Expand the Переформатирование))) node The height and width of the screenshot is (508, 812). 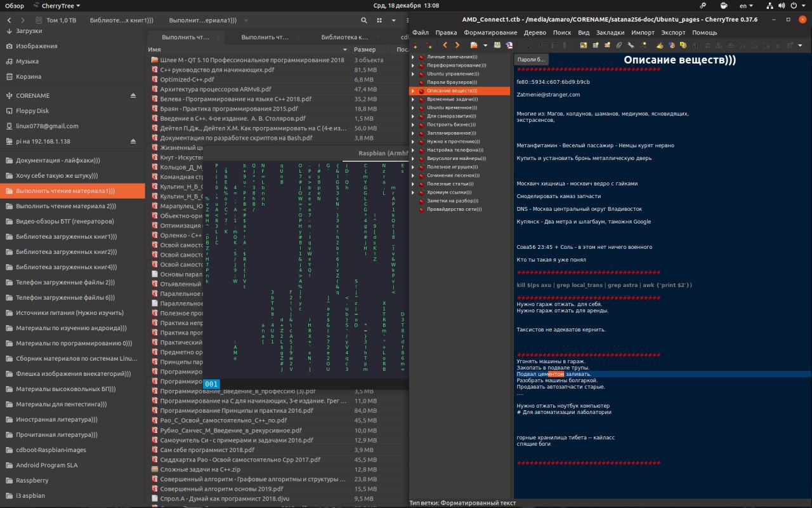click(x=413, y=65)
